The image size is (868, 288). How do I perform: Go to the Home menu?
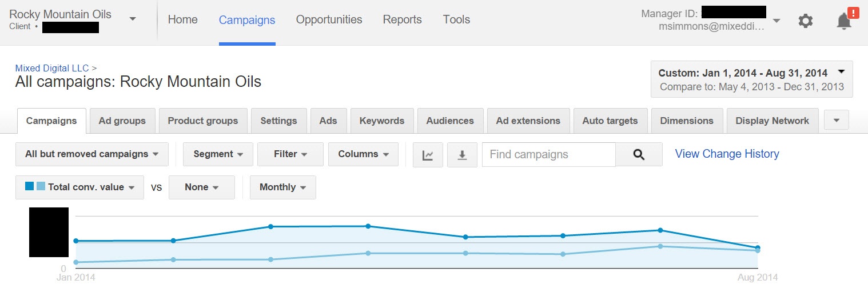[x=183, y=19]
